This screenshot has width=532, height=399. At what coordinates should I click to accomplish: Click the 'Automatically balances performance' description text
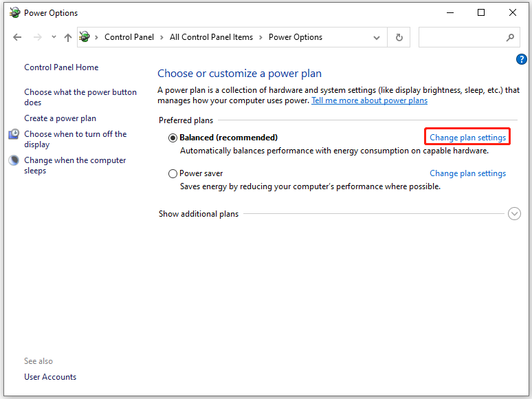click(334, 151)
